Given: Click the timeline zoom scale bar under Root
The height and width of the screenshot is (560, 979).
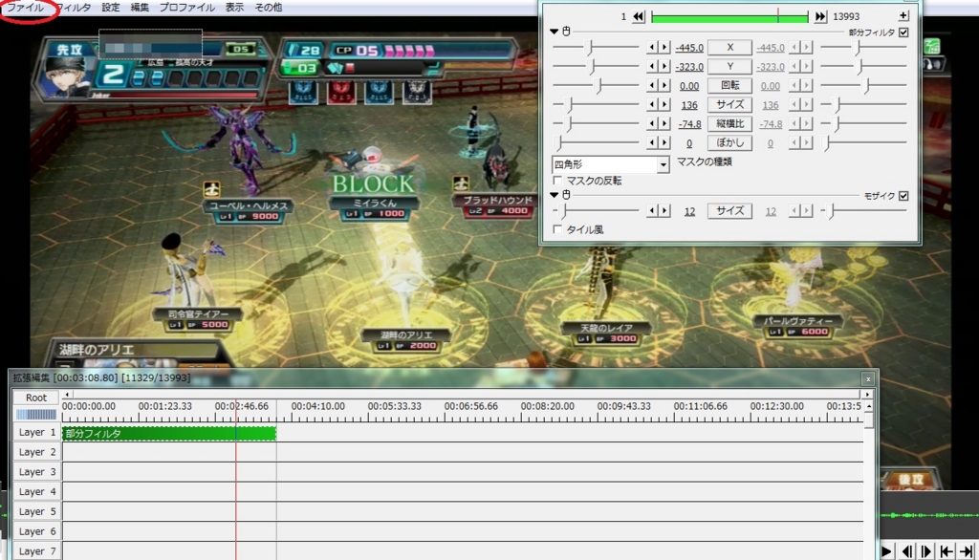Looking at the screenshot, I should point(36,414).
